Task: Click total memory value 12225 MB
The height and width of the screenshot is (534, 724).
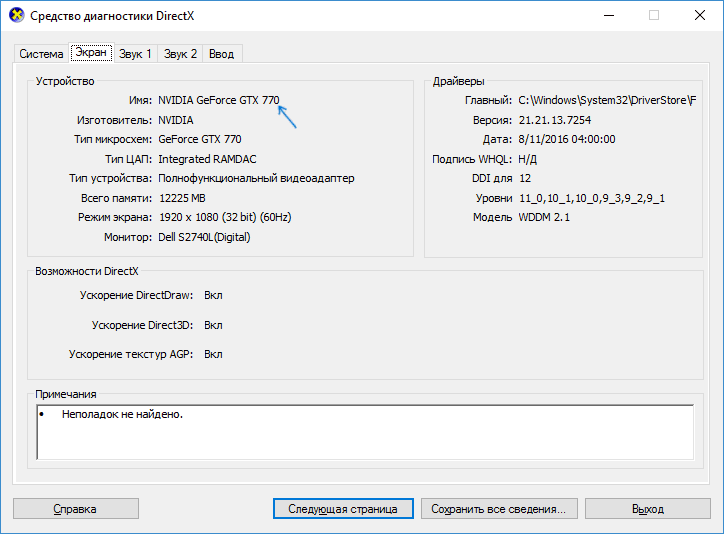Action: click(182, 198)
